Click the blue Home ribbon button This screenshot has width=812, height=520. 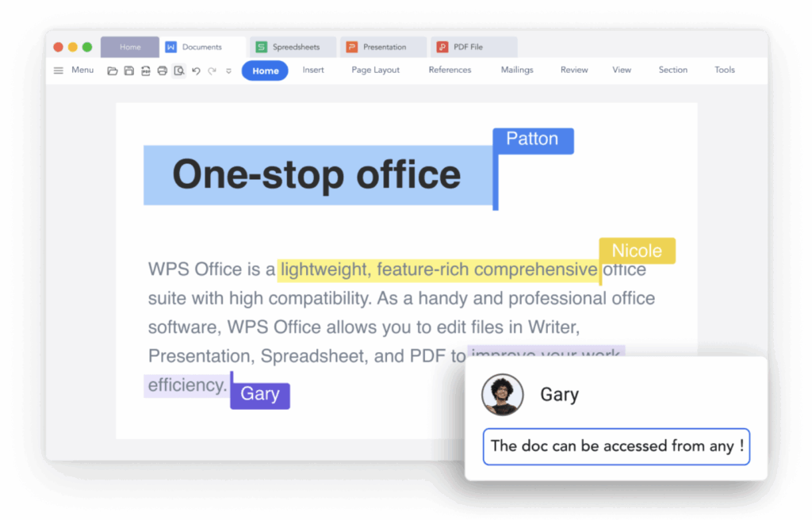pyautogui.click(x=265, y=71)
